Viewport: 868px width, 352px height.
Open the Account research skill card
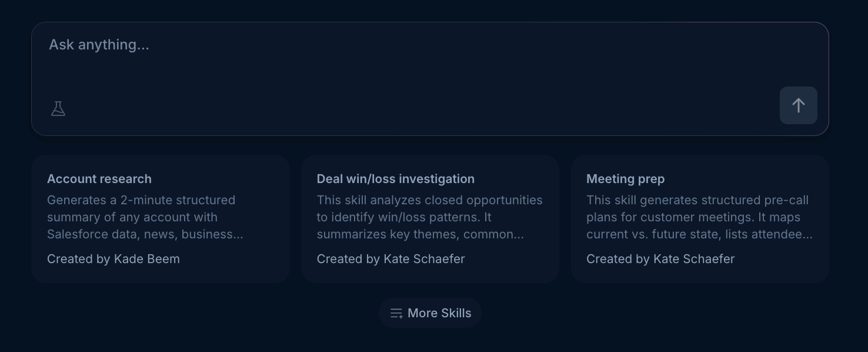pos(161,218)
